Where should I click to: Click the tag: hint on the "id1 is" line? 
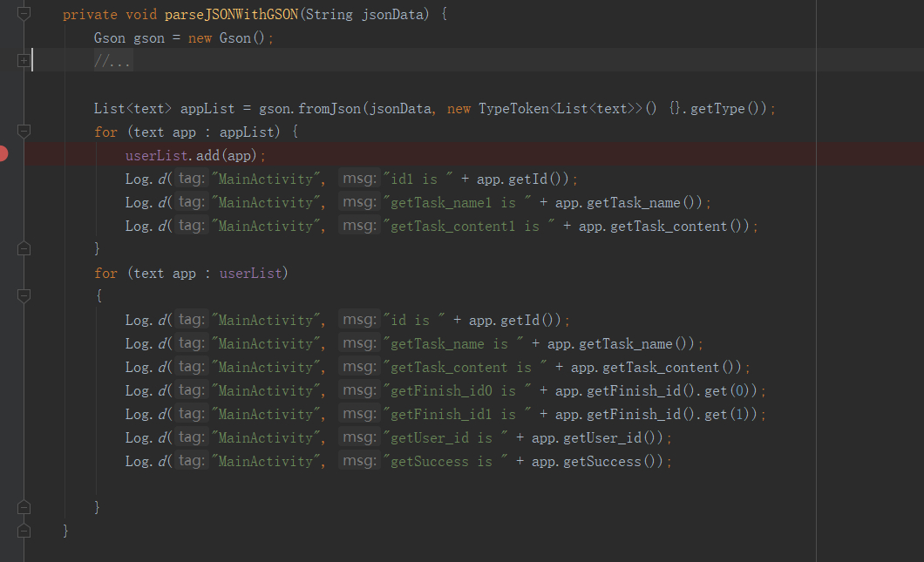tap(192, 179)
